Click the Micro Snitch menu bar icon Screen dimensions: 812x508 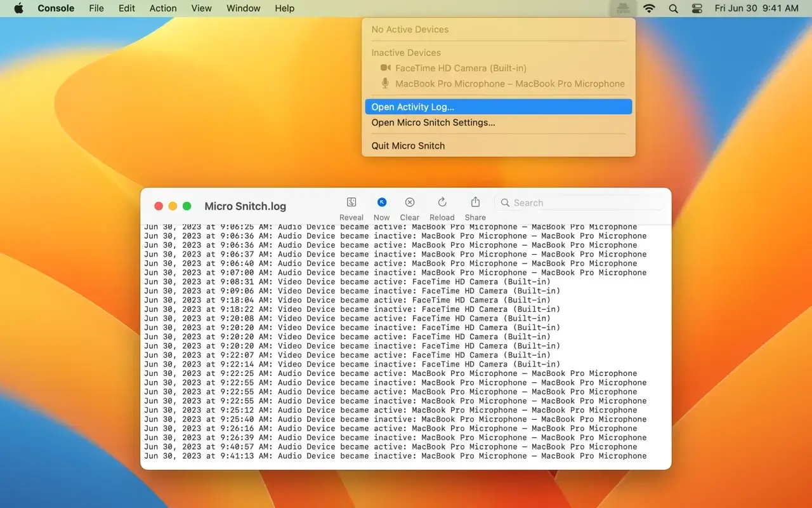click(622, 8)
